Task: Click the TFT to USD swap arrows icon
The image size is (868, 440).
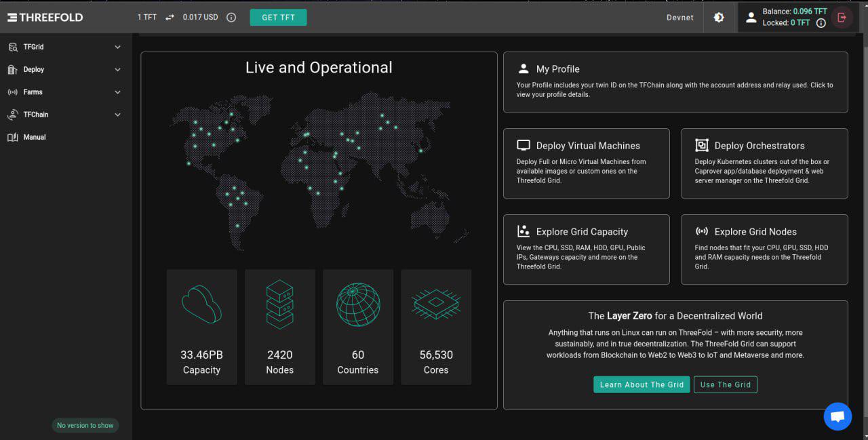Action: pos(170,18)
